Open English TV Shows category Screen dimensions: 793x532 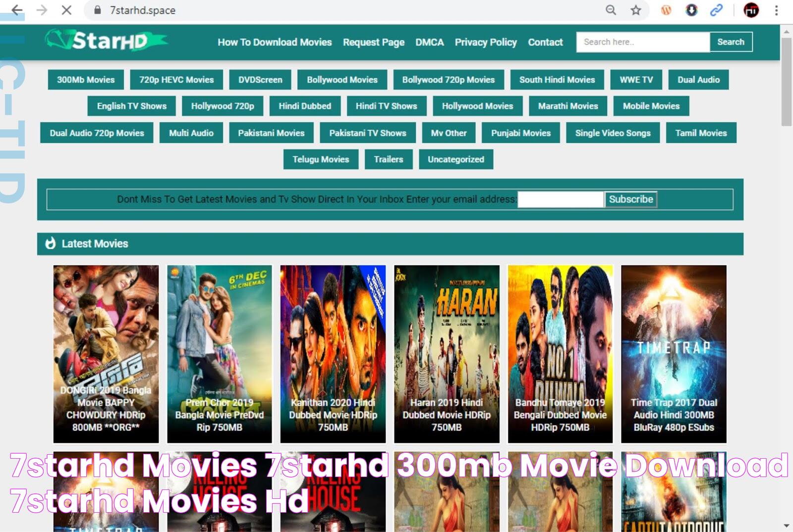[132, 106]
